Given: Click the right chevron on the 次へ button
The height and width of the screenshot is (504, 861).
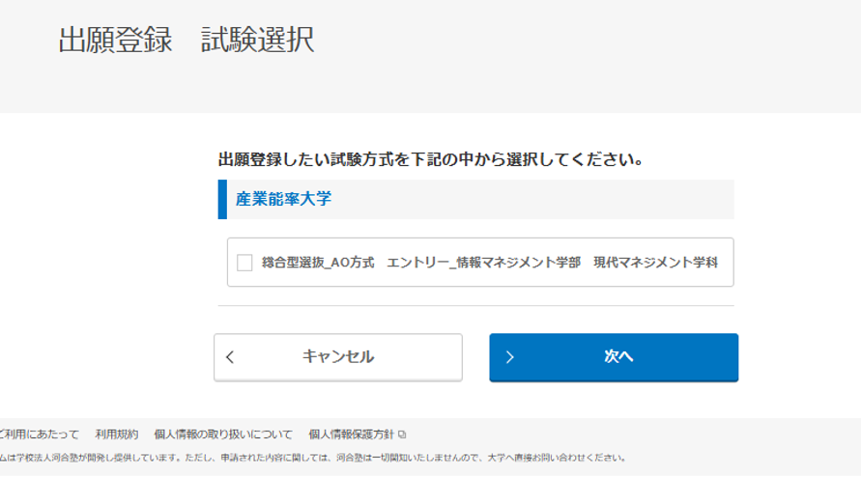Looking at the screenshot, I should click(x=510, y=357).
